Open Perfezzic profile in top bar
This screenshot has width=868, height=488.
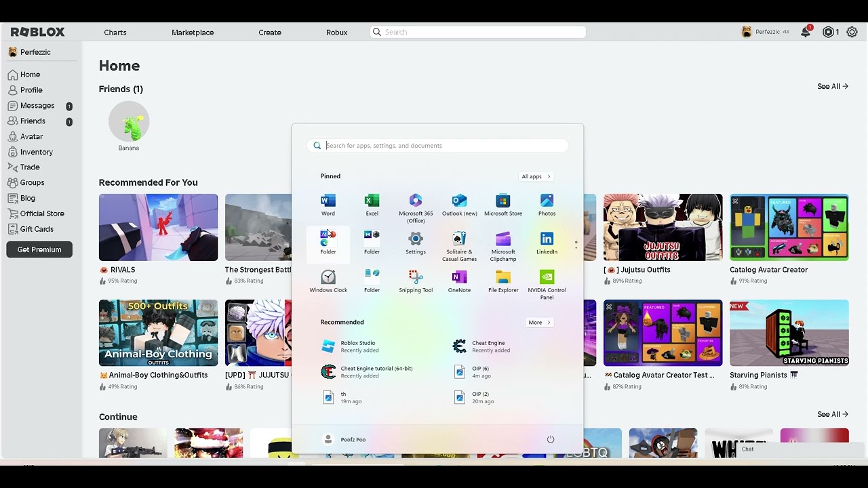coord(765,32)
